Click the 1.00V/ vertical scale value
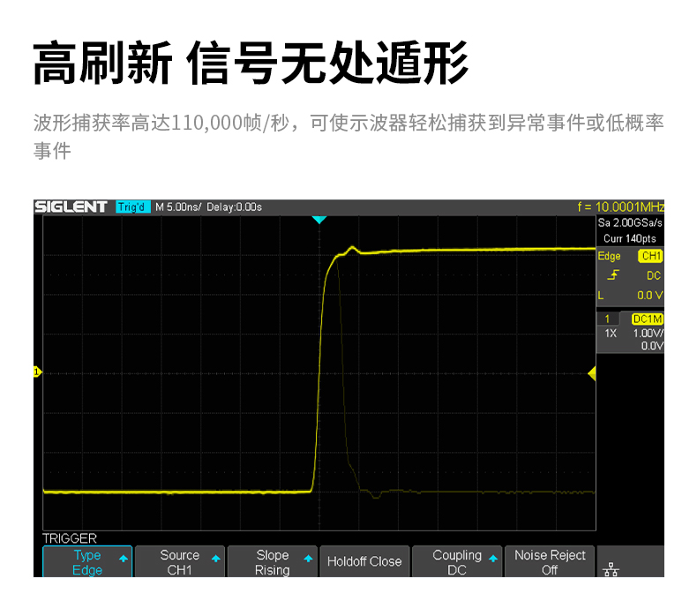This screenshot has width=697, height=616. [648, 333]
